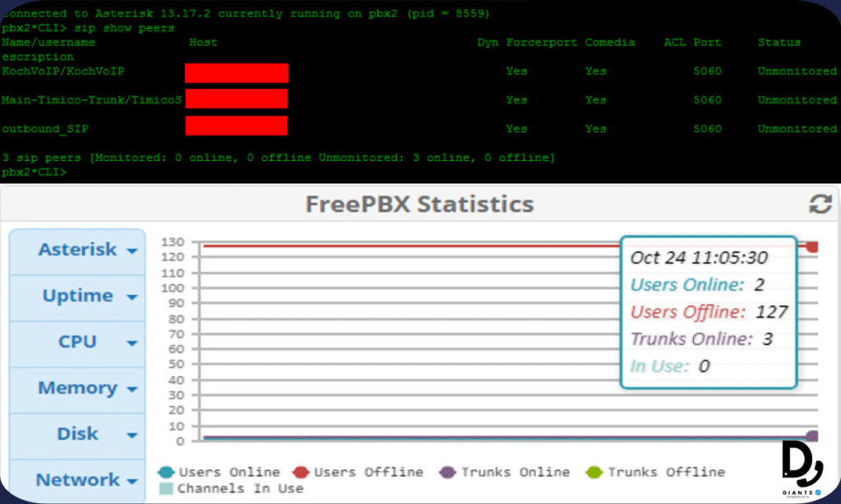Expand the CPU dropdown arrow
This screenshot has height=504, width=841.
pos(132,343)
